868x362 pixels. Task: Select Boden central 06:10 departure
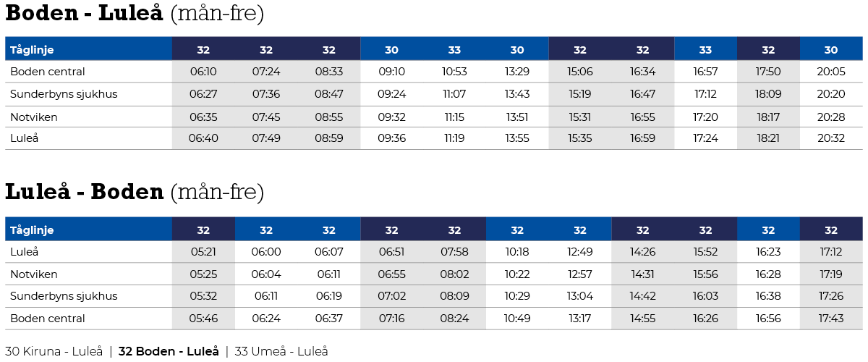[203, 72]
